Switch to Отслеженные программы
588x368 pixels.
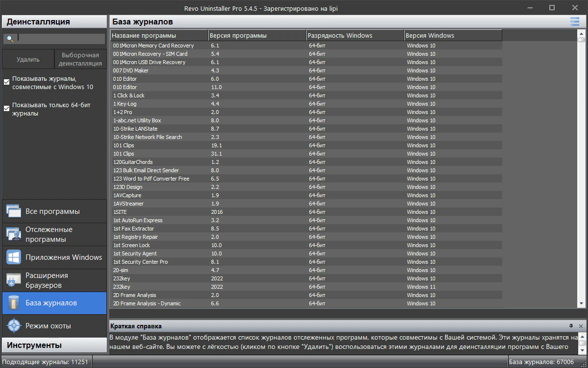[x=54, y=234]
